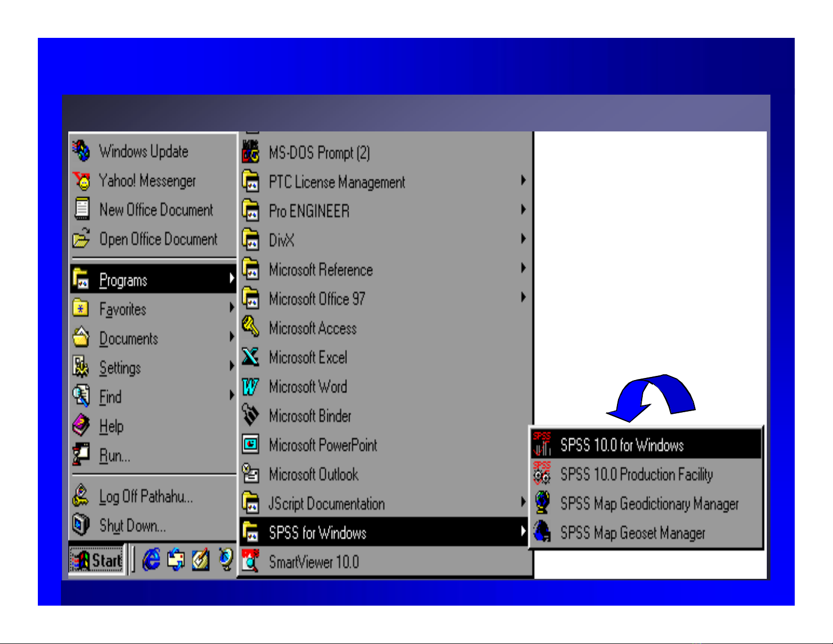Image resolution: width=833 pixels, height=644 pixels.
Task: Click the Find magnifier icon
Action: [81, 395]
